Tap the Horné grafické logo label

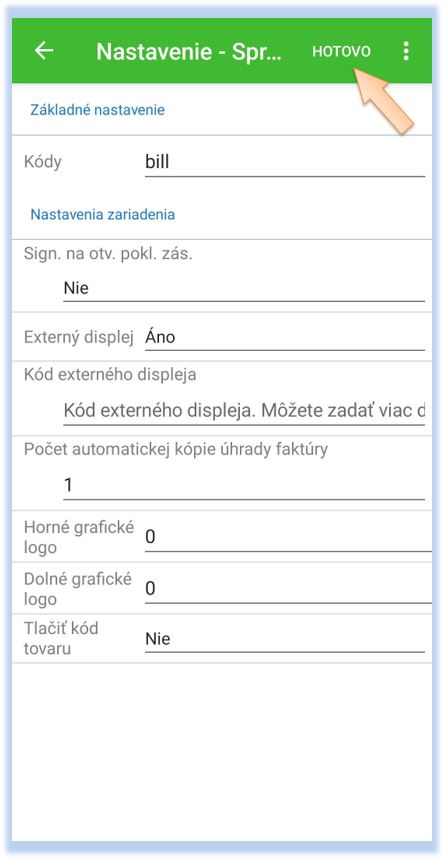pyautogui.click(x=79, y=537)
